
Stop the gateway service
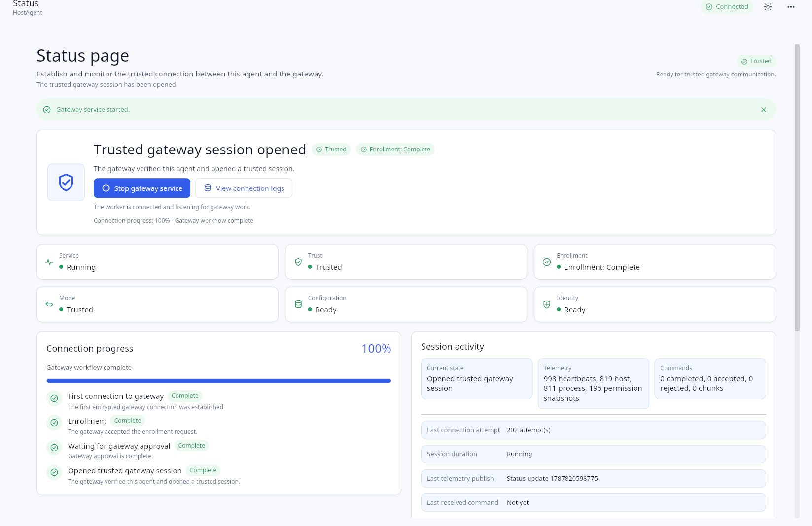pyautogui.click(x=142, y=188)
